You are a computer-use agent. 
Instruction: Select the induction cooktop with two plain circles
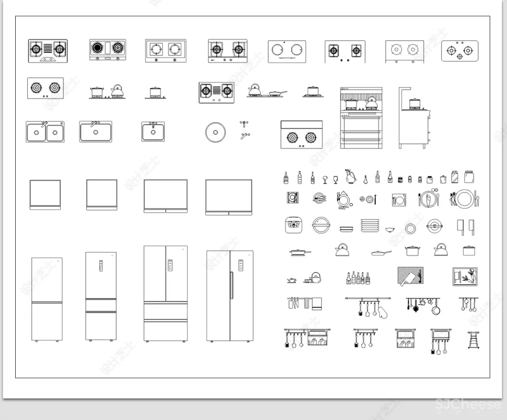tap(287, 51)
